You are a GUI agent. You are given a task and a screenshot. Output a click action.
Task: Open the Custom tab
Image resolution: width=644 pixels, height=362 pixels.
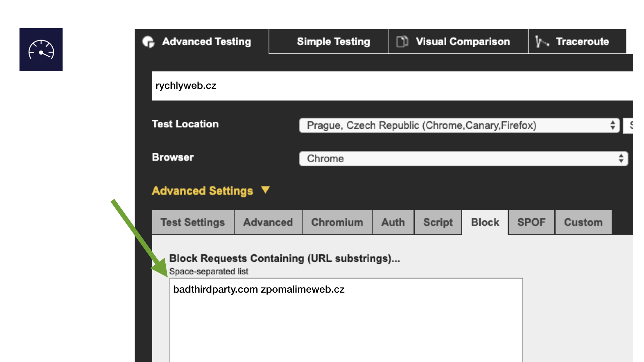point(583,222)
